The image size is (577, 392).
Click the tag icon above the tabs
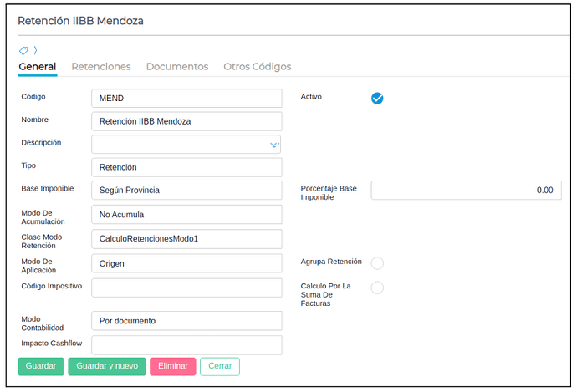click(x=23, y=51)
